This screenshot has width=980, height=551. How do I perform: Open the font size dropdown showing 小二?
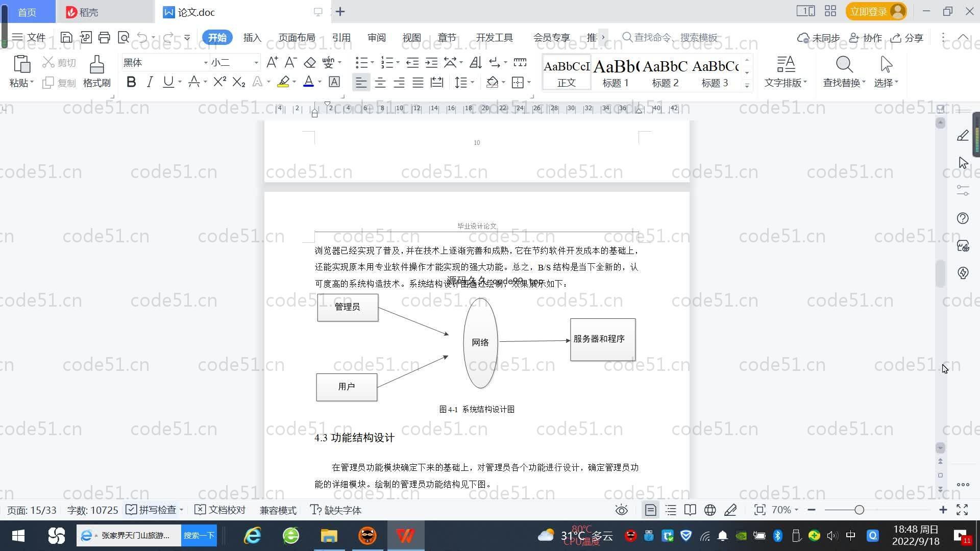[x=256, y=63]
